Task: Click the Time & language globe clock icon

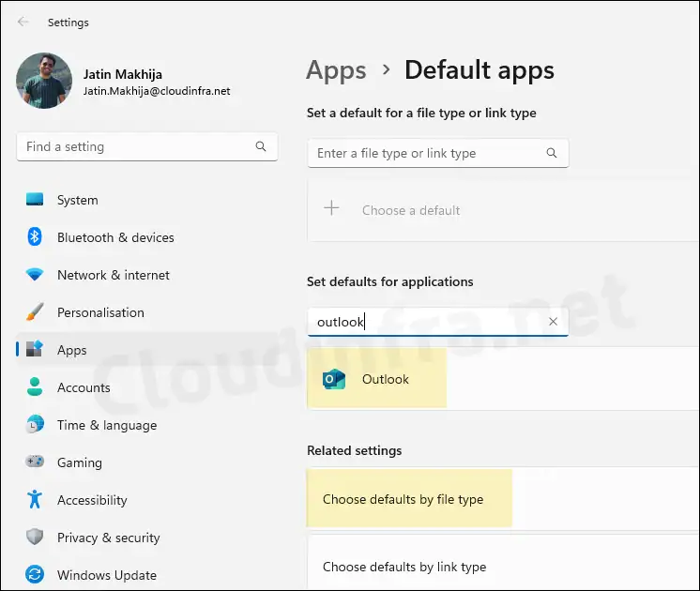Action: point(35,424)
